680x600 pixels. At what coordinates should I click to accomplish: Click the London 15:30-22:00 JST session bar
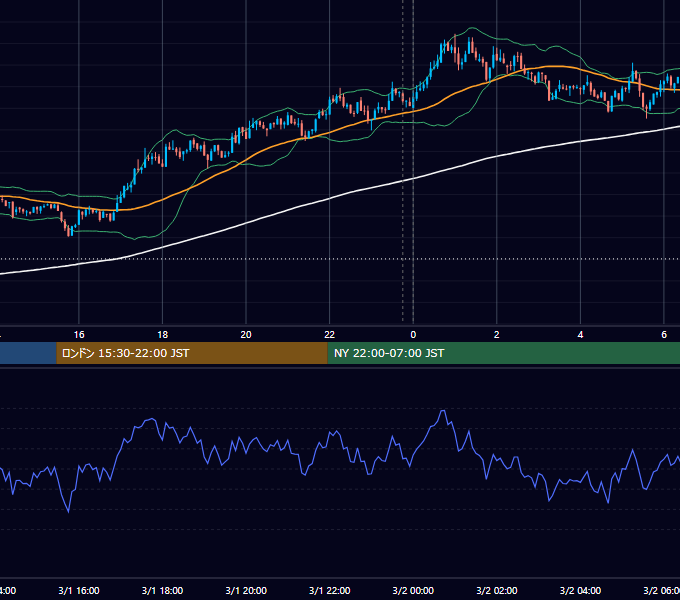pyautogui.click(x=192, y=353)
